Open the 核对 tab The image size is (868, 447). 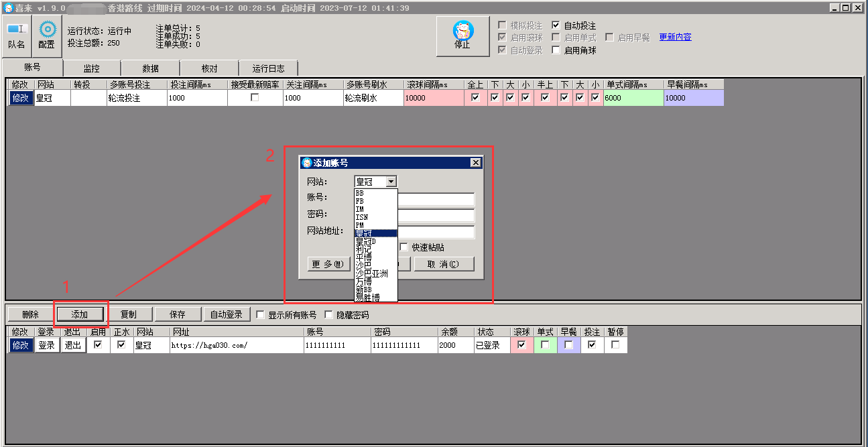tap(210, 68)
